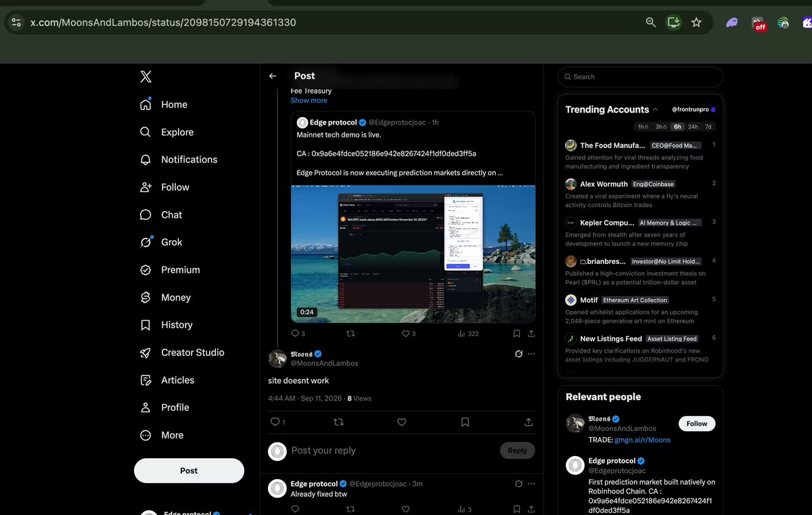View analytics showing 322 on Edge protocol post
The width and height of the screenshot is (812, 515).
pyautogui.click(x=468, y=334)
